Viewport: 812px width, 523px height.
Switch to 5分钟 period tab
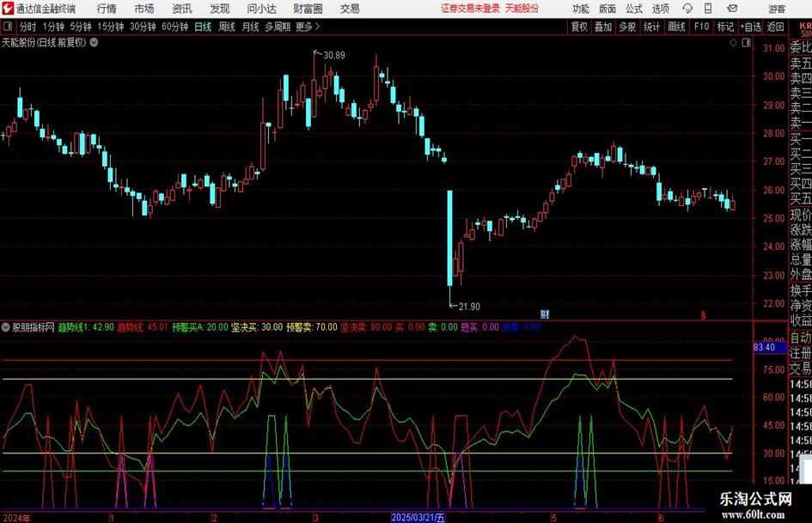80,27
